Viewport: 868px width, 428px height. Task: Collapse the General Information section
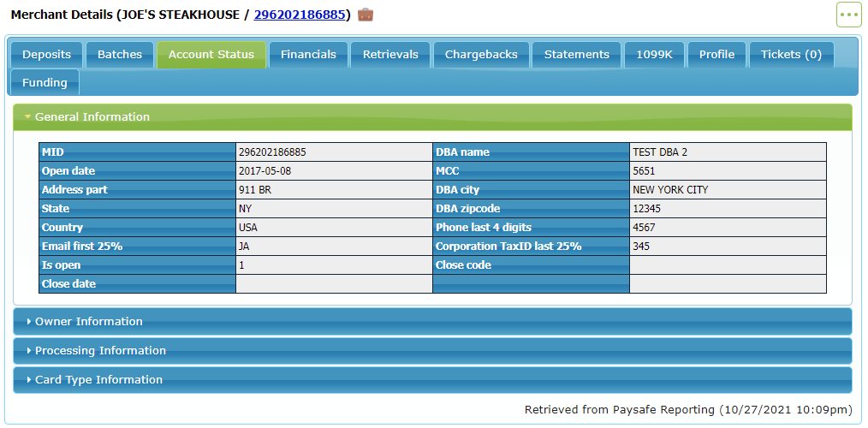point(432,116)
